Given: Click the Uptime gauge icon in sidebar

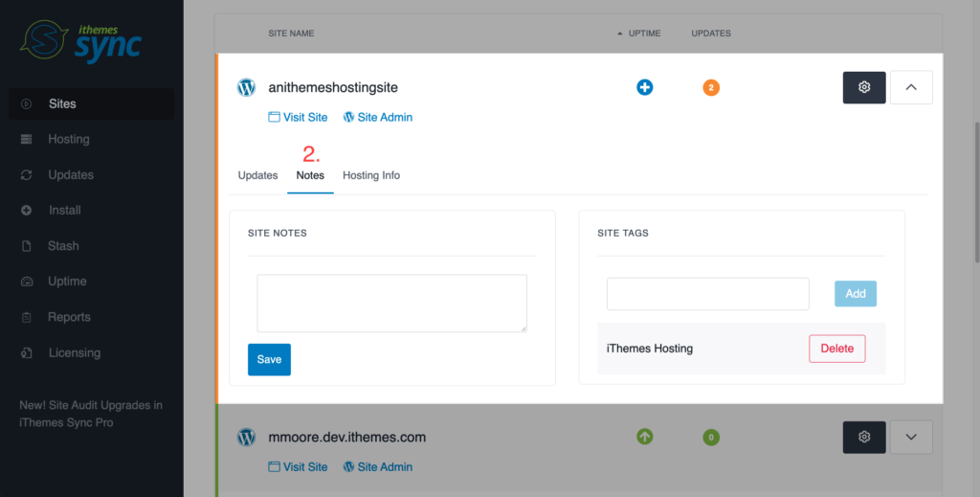Looking at the screenshot, I should pyautogui.click(x=26, y=282).
